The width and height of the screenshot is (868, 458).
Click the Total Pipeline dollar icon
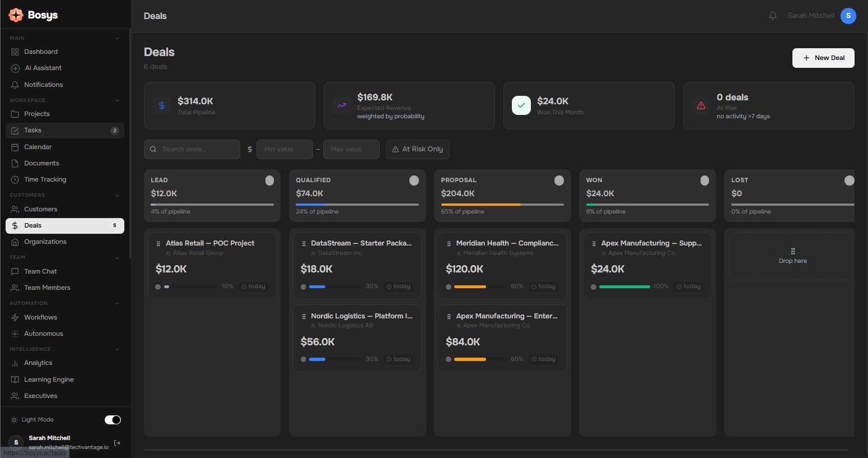[162, 105]
